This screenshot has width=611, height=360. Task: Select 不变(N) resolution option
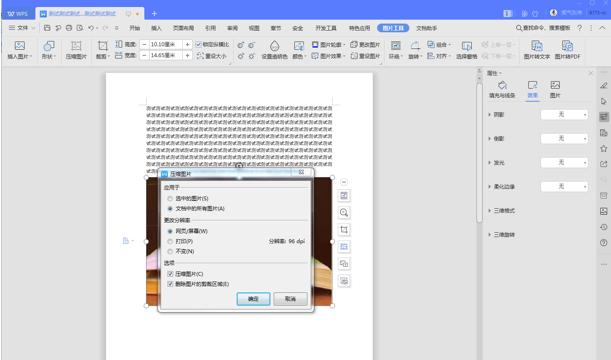tap(170, 251)
